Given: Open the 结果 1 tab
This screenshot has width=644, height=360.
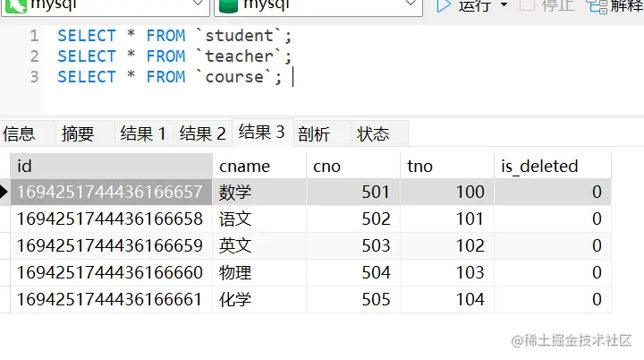Looking at the screenshot, I should click(x=143, y=133).
